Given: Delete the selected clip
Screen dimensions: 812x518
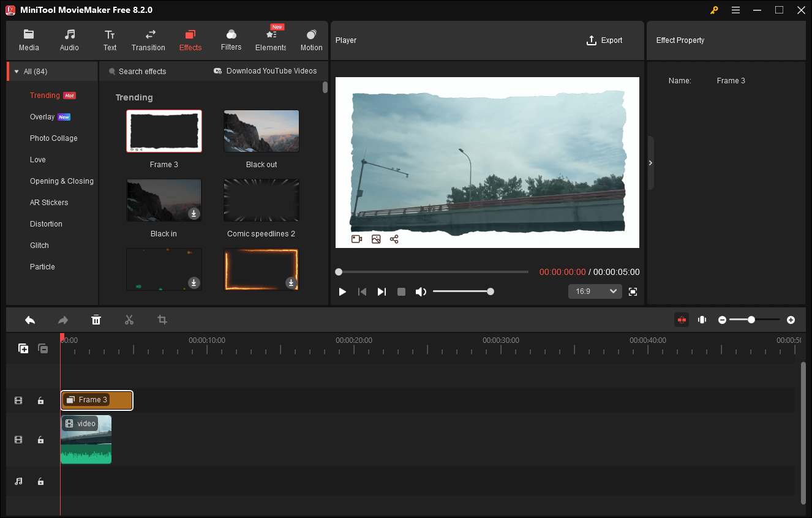Looking at the screenshot, I should [x=96, y=320].
